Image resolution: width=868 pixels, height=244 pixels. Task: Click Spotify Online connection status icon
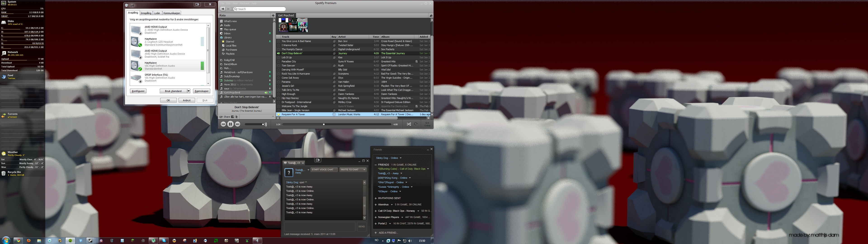point(427,124)
